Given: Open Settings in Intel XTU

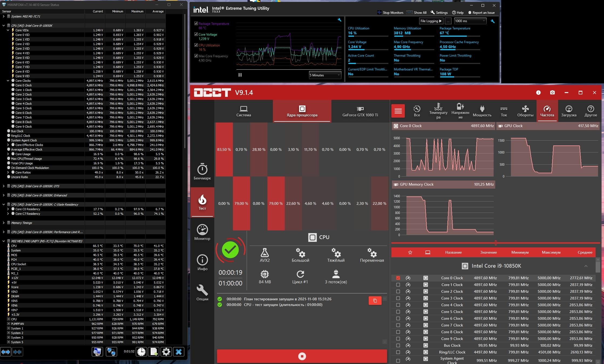Looking at the screenshot, I should (439, 12).
